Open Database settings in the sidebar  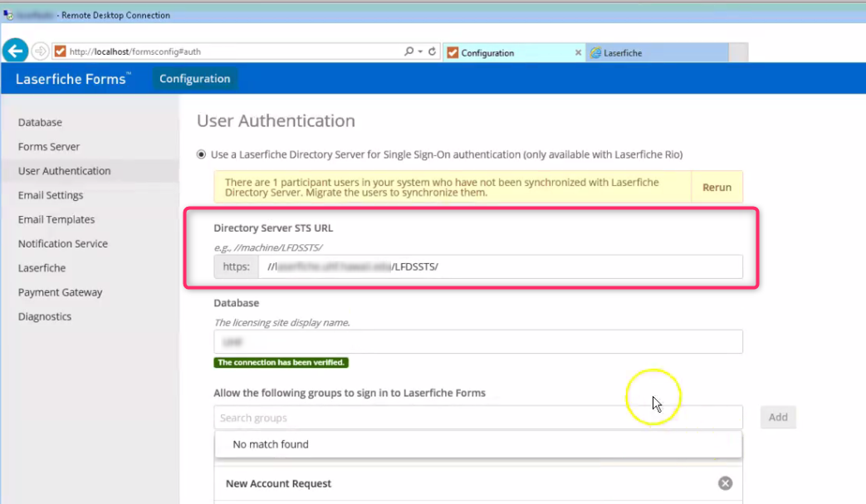pos(40,122)
